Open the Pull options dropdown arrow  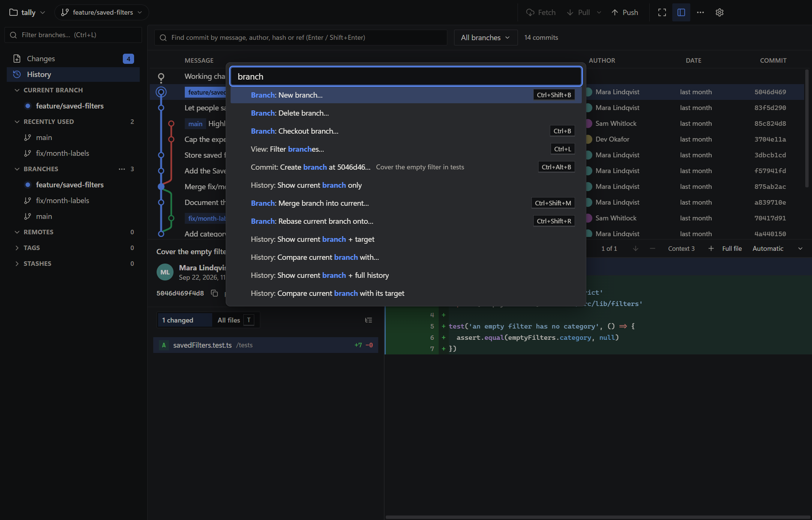[599, 12]
